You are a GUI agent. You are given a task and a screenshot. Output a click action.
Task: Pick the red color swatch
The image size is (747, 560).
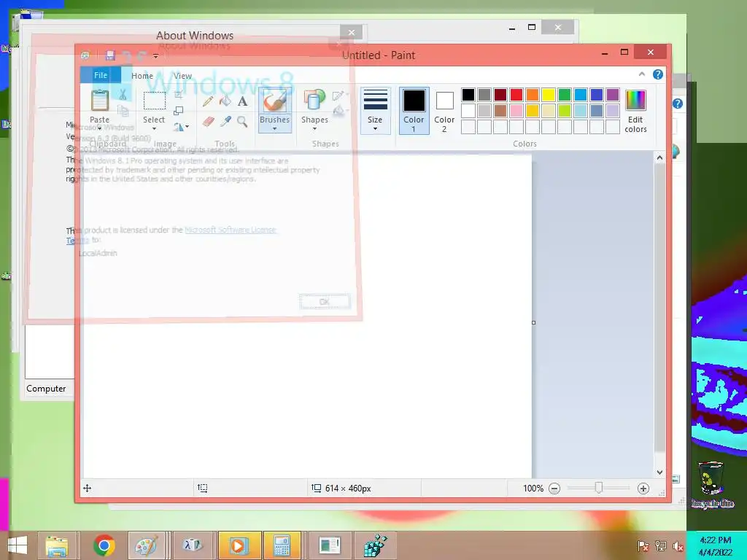click(516, 95)
